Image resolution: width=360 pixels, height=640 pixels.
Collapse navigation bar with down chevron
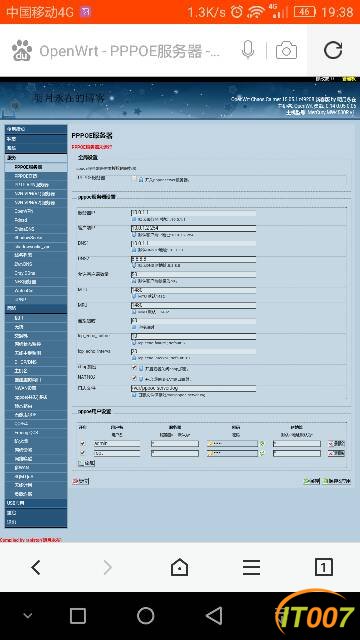pyautogui.click(x=27, y=616)
